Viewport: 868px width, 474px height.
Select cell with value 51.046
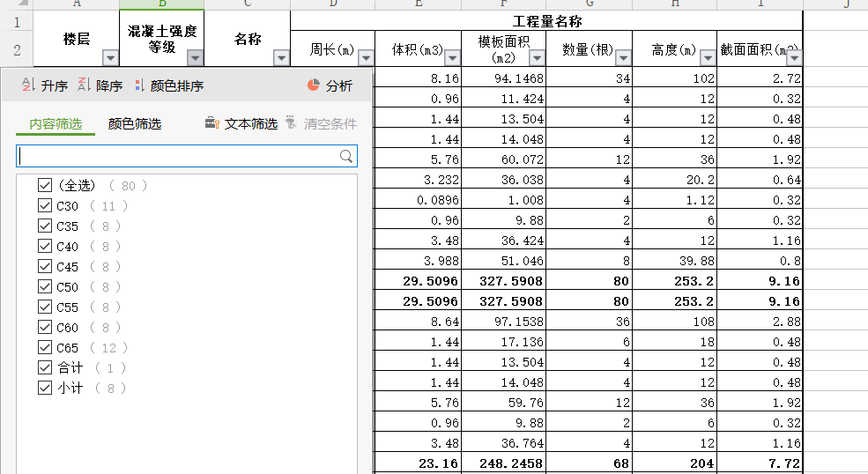504,261
